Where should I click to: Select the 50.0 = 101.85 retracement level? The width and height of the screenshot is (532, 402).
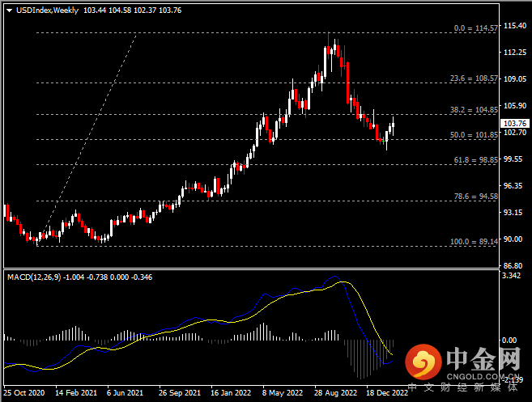point(473,135)
